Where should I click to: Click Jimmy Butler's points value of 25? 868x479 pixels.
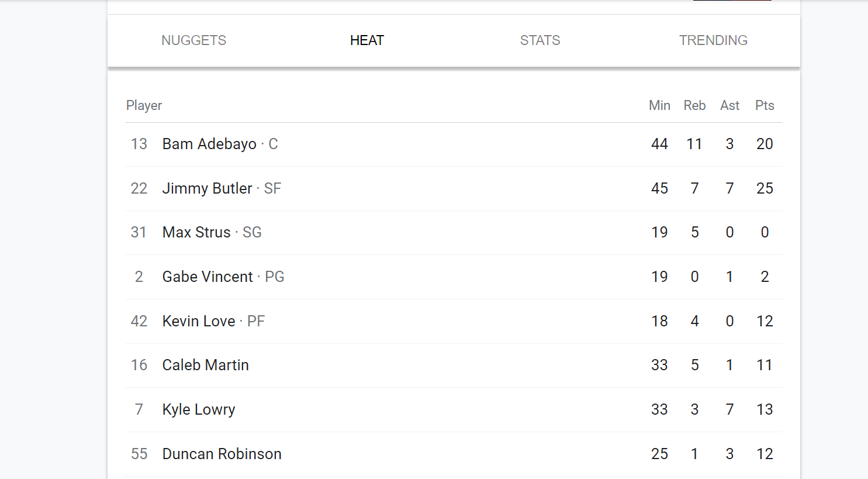point(765,188)
